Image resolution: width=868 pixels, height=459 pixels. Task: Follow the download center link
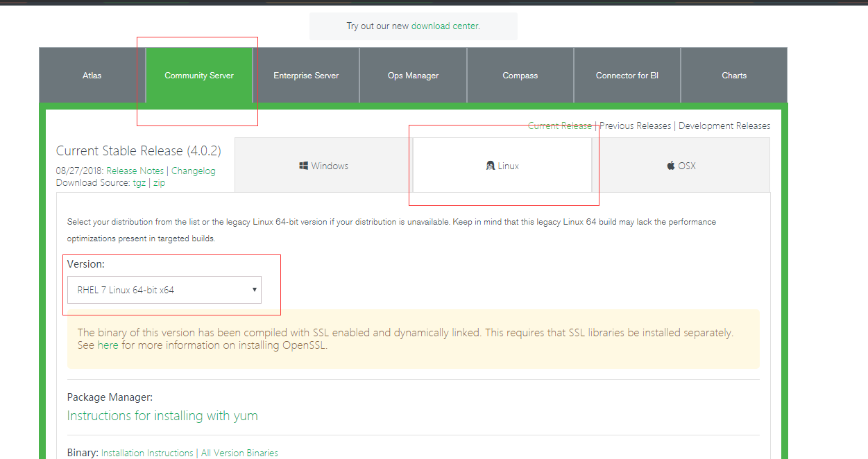[x=444, y=26]
